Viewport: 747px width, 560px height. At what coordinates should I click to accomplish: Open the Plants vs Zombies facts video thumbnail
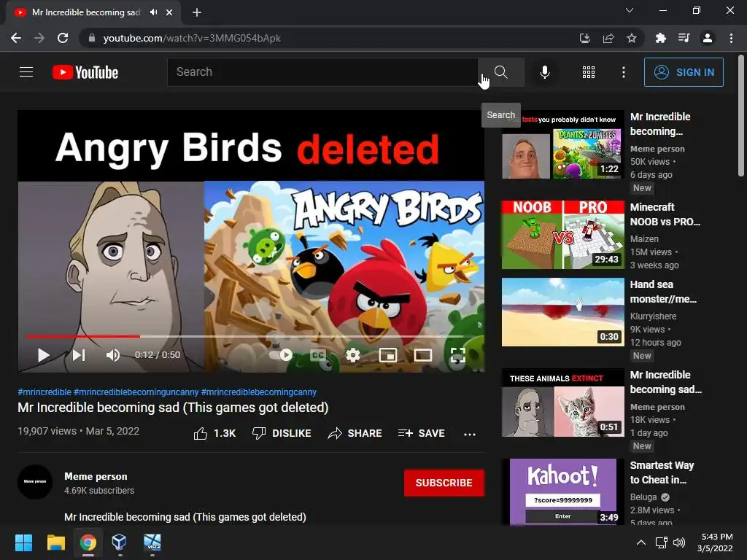pos(562,145)
